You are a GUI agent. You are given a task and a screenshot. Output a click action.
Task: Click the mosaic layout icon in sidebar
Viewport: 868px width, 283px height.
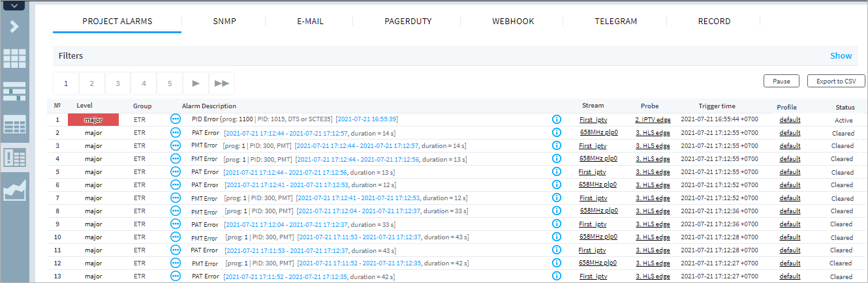tap(14, 91)
